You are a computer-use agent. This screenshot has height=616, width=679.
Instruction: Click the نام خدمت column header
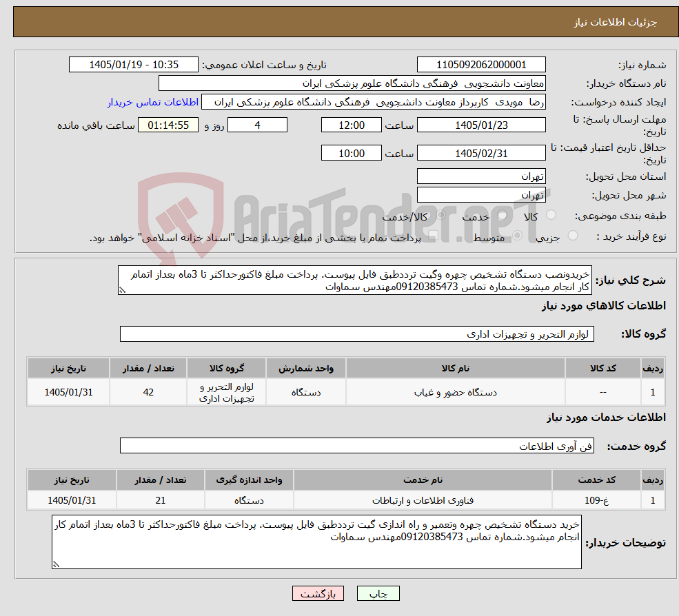[x=423, y=480]
